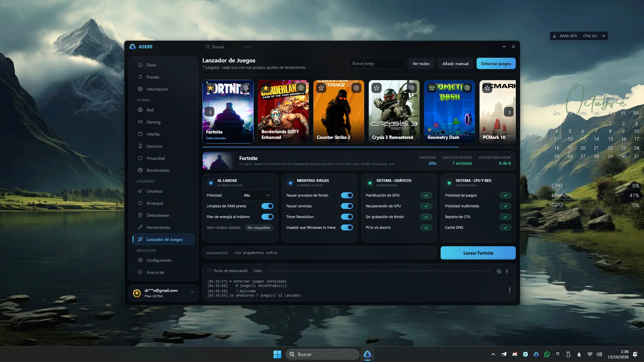Copy the log with the copy icon
This screenshot has height=362, width=644.
coord(499,271)
